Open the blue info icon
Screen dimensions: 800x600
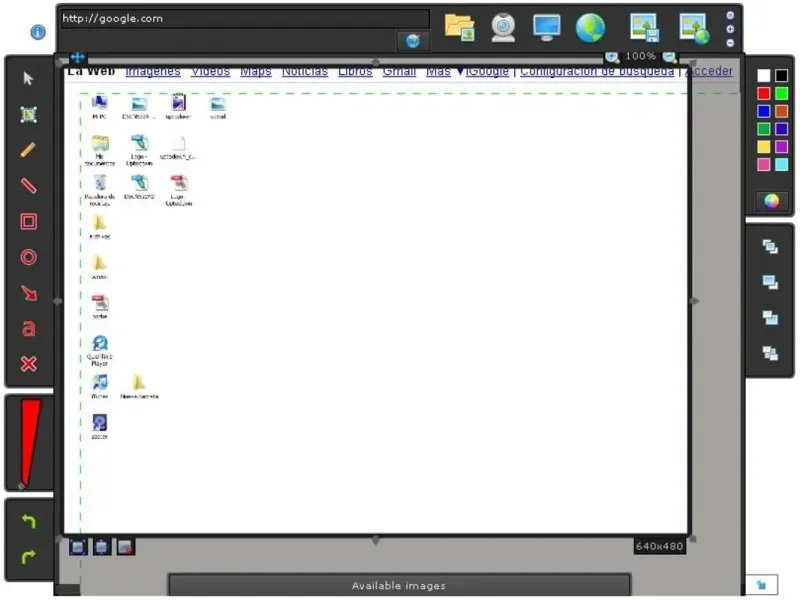38,32
